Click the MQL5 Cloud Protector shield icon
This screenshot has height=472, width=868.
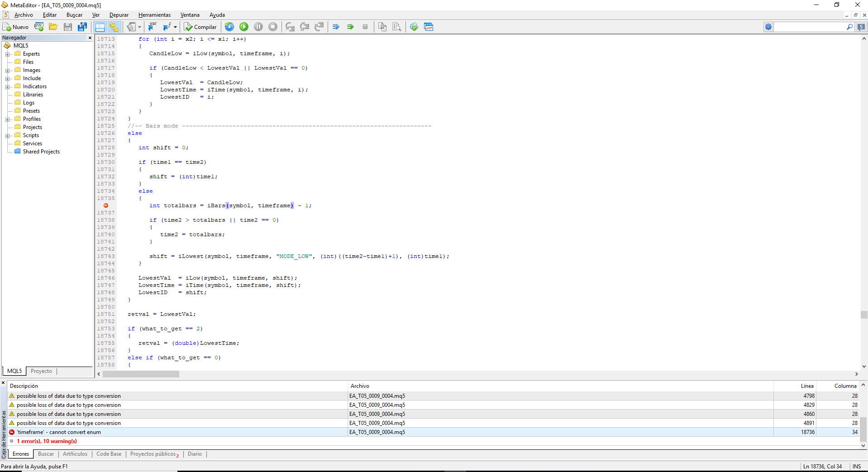coord(414,27)
